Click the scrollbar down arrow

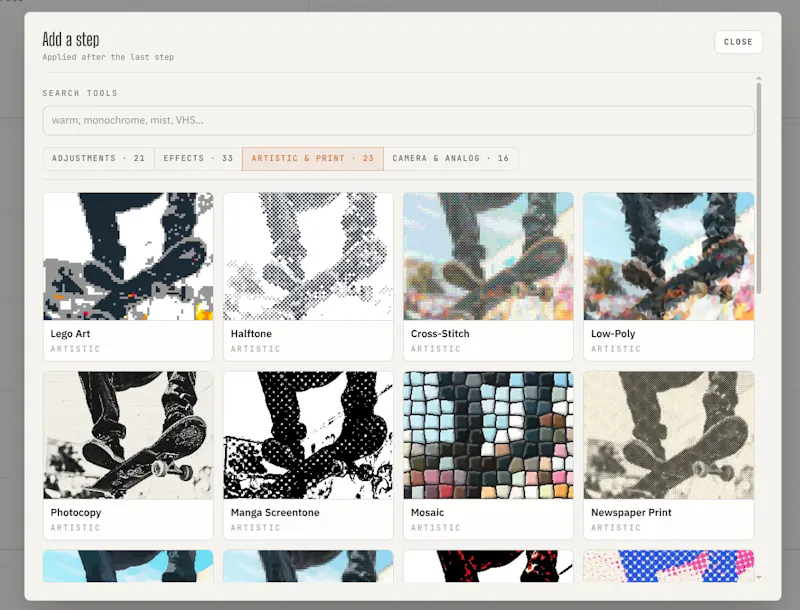click(759, 577)
